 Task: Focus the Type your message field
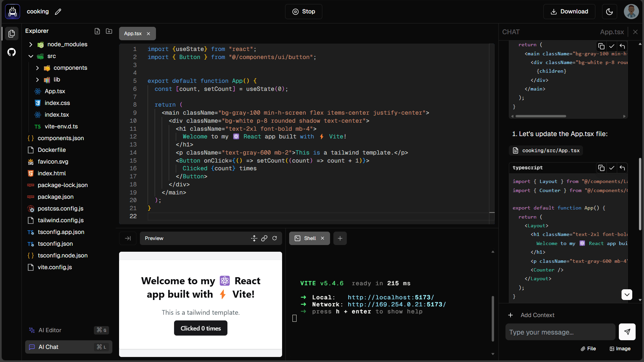click(560, 332)
